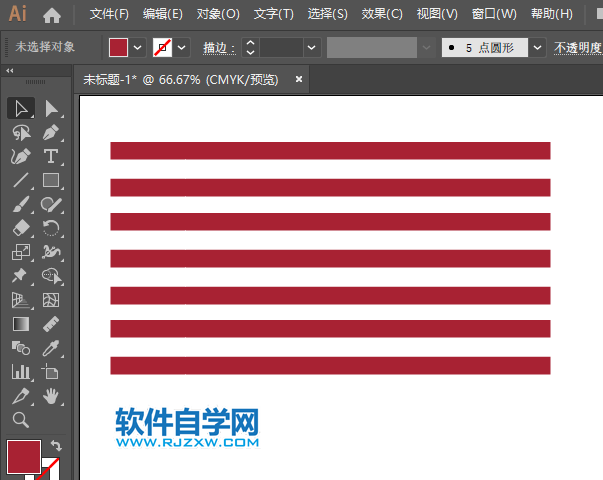Viewport: 603px width, 480px height.
Task: Select the Hand tool
Action: click(51, 396)
